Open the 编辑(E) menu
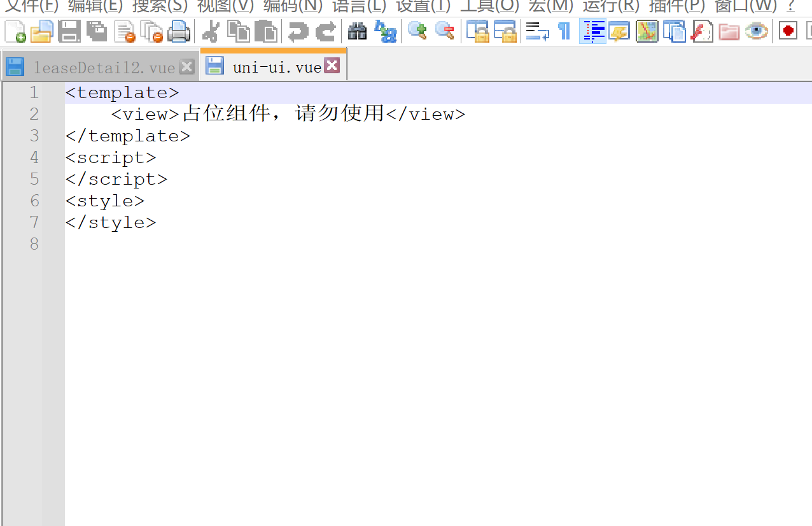This screenshot has width=812, height=526. (x=95, y=6)
